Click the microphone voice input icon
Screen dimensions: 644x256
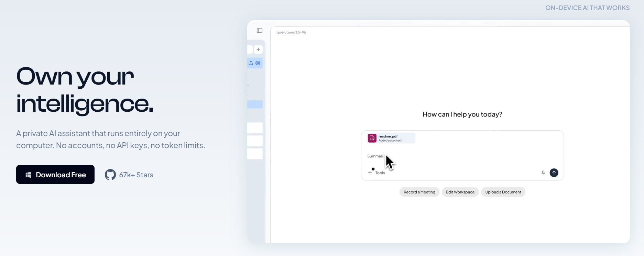(x=543, y=173)
